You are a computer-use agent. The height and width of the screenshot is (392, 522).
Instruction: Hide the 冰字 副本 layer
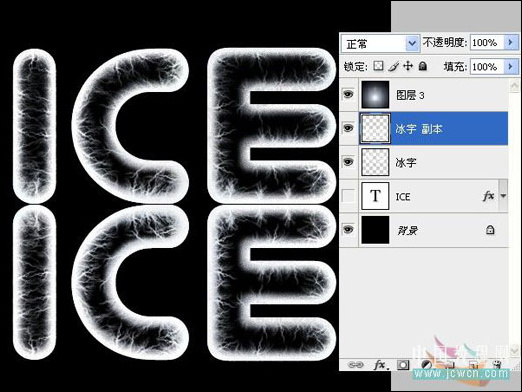coord(348,128)
